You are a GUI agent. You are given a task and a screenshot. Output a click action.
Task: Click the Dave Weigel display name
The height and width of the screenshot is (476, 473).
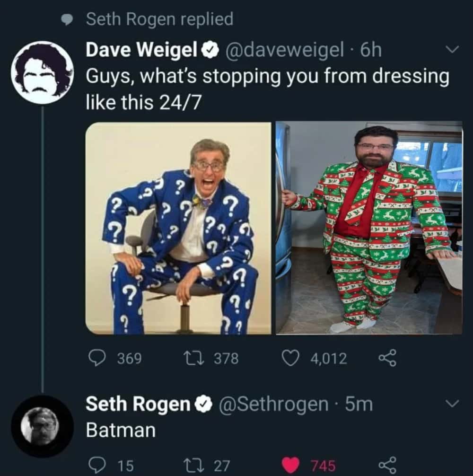pos(141,50)
